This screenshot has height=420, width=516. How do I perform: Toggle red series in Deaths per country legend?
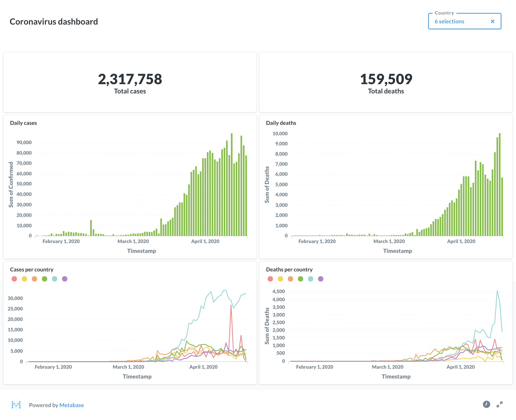coord(270,279)
